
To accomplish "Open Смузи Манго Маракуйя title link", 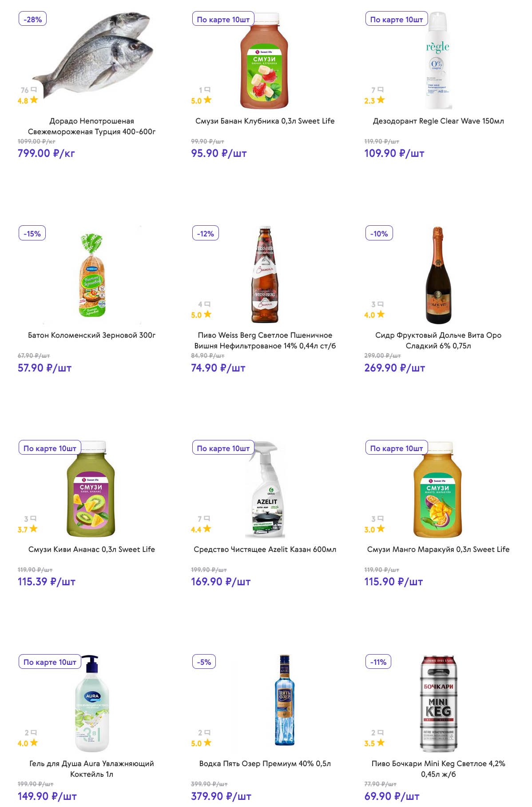I will click(x=438, y=549).
